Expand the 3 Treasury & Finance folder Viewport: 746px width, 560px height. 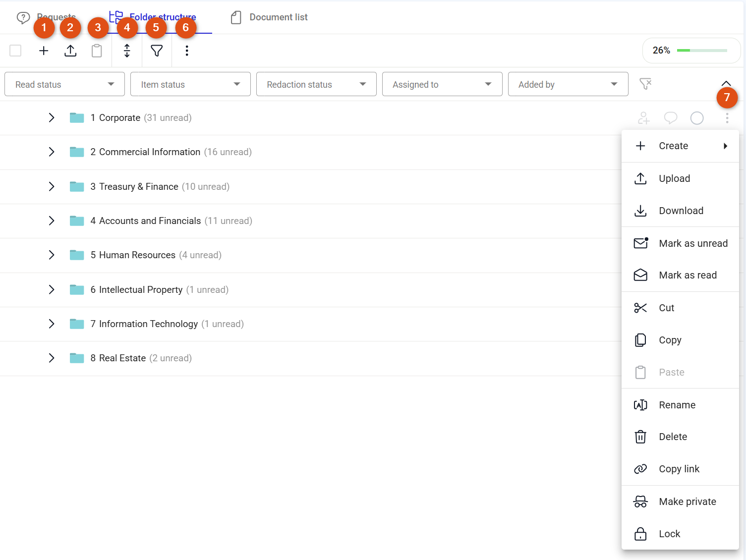(x=52, y=186)
